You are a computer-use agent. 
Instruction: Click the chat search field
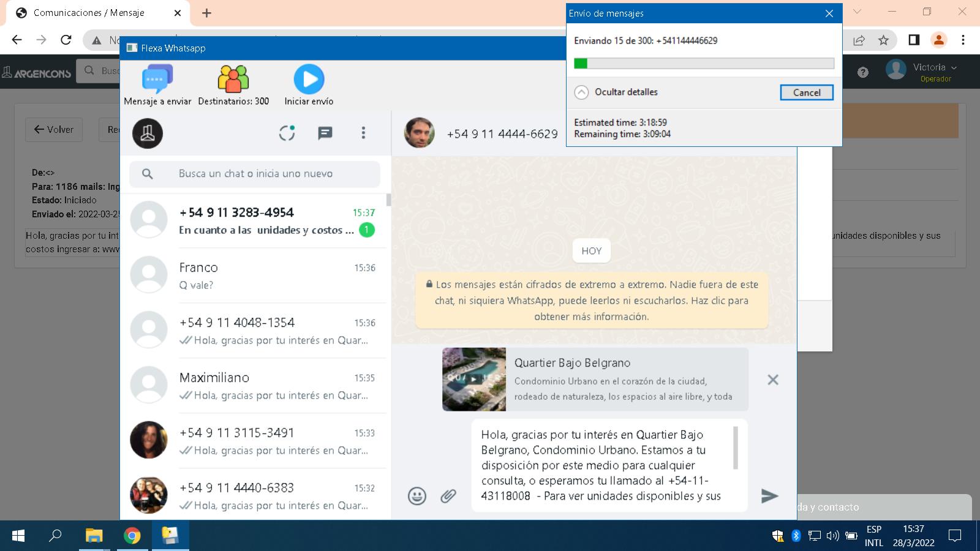click(x=255, y=174)
